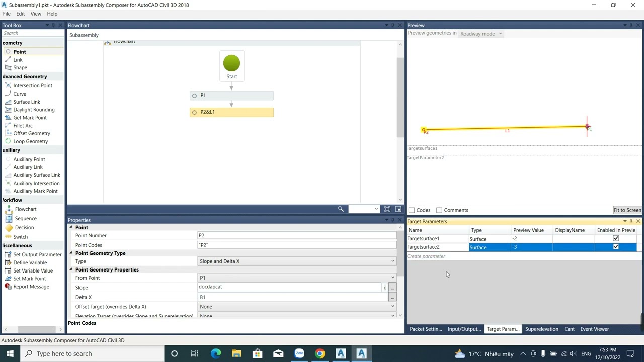Open the View menu

(x=36, y=14)
